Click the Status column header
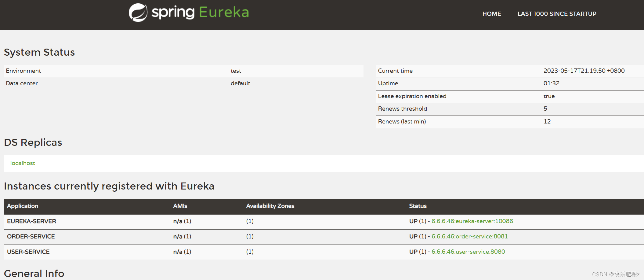 [418, 206]
